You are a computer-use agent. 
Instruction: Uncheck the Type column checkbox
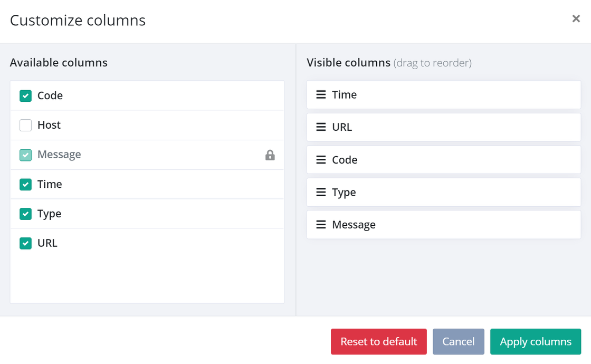(x=26, y=214)
